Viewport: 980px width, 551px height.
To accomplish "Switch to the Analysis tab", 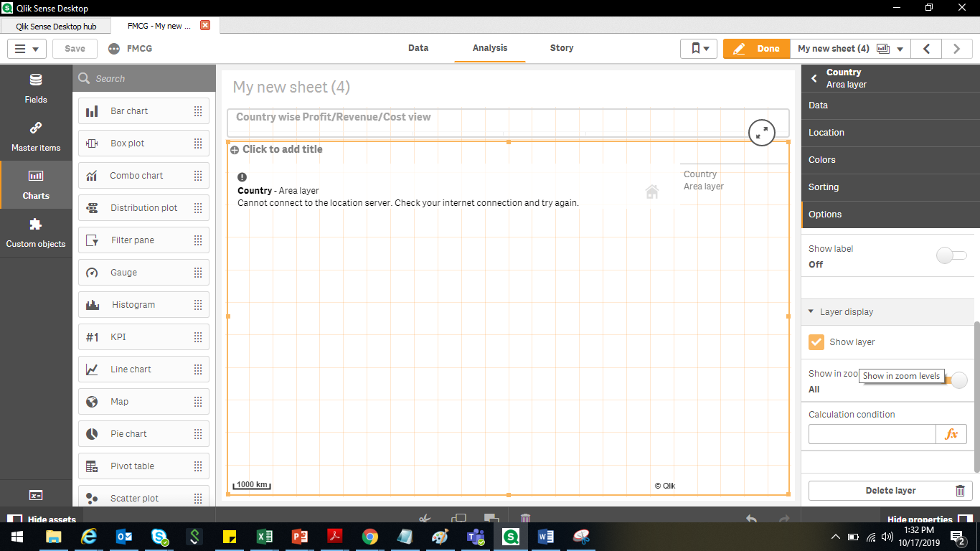I will [490, 48].
